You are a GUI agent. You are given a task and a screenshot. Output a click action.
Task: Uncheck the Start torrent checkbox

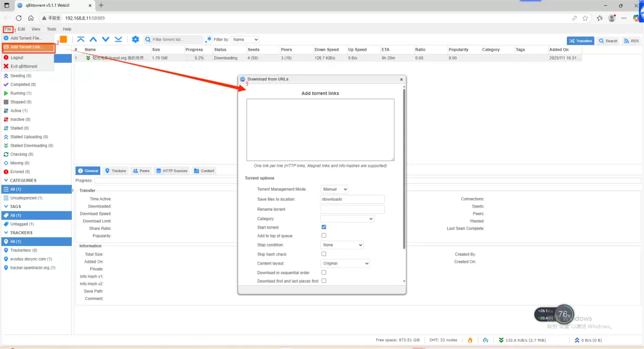(x=324, y=227)
